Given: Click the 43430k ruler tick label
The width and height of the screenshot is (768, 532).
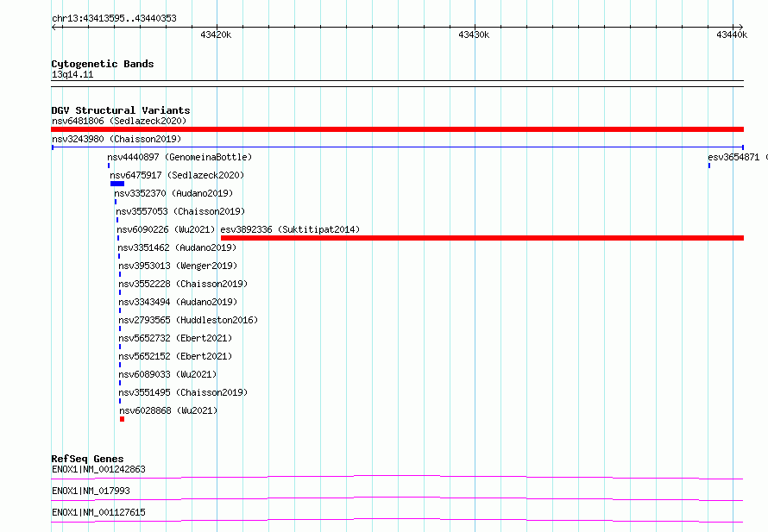Looking at the screenshot, I should 474,34.
